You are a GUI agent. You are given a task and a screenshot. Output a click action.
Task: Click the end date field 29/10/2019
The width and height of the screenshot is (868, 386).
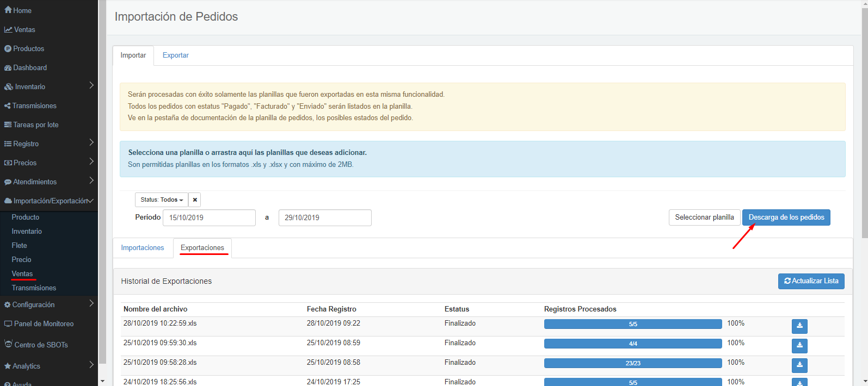click(325, 218)
